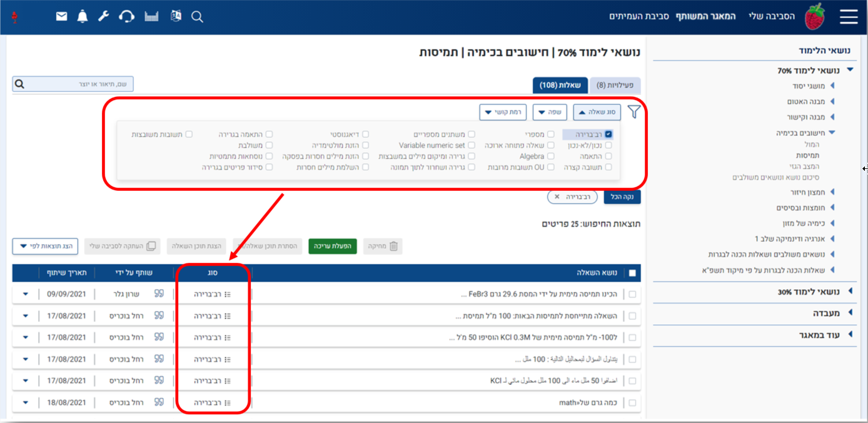This screenshot has width=868, height=423.
Task: Click the envelope messages icon
Action: point(61,17)
